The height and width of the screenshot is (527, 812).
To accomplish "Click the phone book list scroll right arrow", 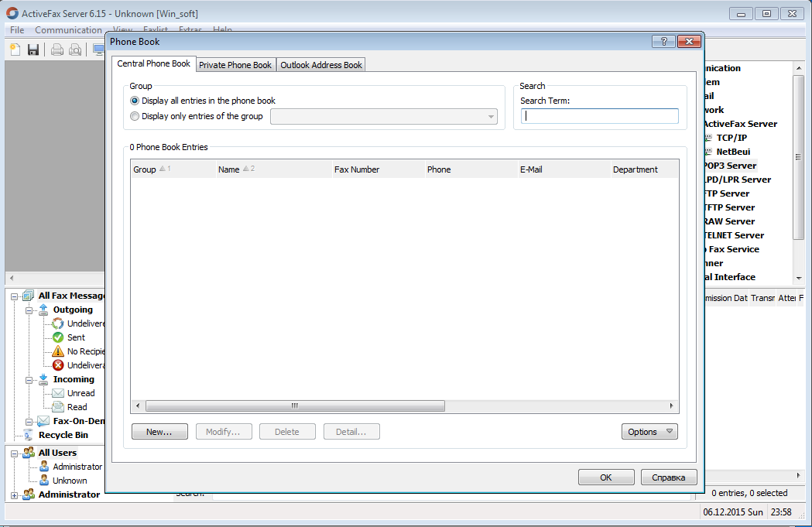I will pos(672,406).
